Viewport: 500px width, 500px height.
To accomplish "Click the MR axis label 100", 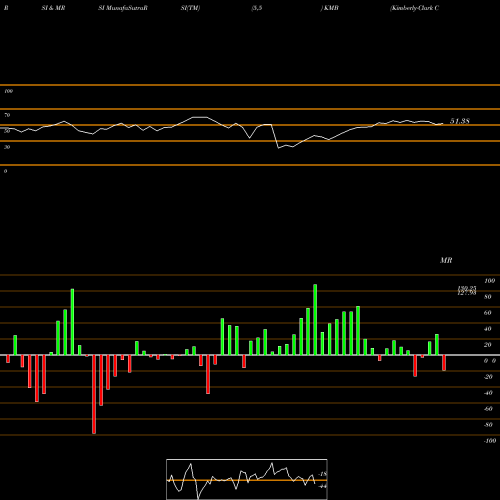I will coord(489,281).
